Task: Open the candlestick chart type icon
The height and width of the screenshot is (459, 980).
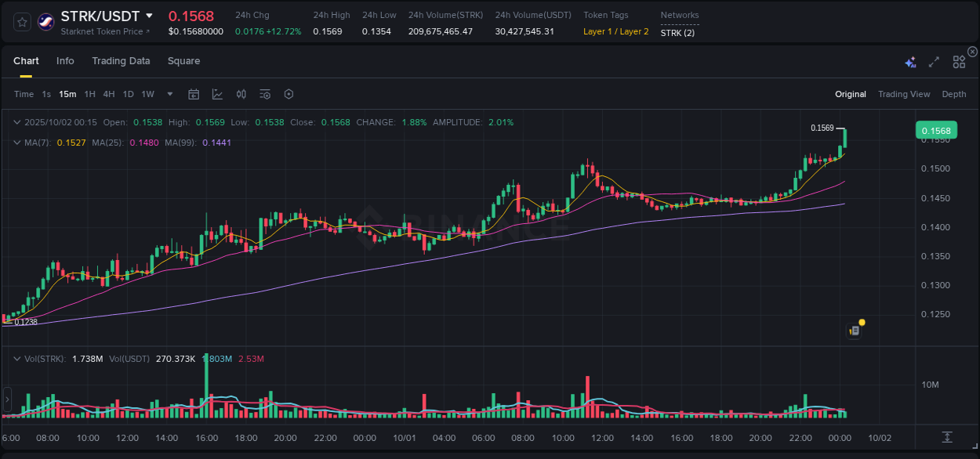Action: [241, 94]
